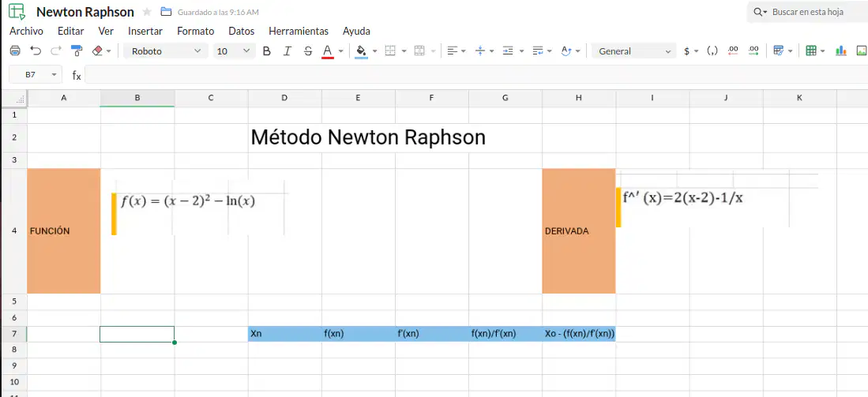
Task: Expand the text color arrow
Action: coord(341,51)
